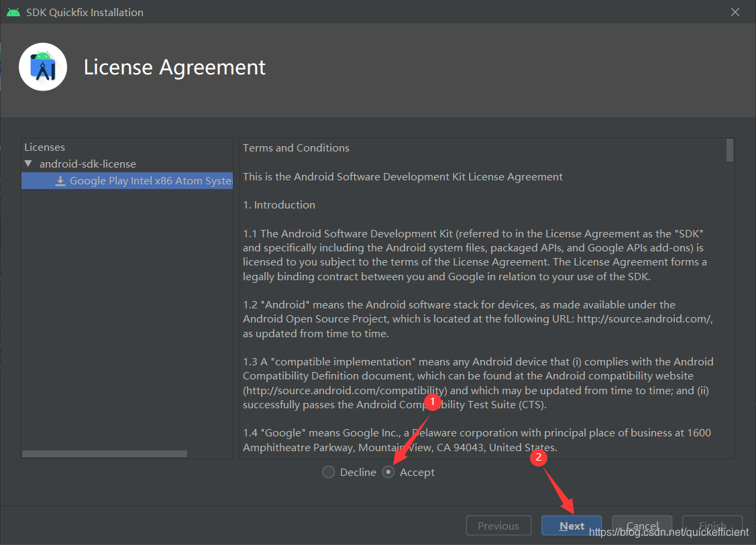Viewport: 756px width, 545px height.
Task: Click the Next button
Action: click(572, 526)
